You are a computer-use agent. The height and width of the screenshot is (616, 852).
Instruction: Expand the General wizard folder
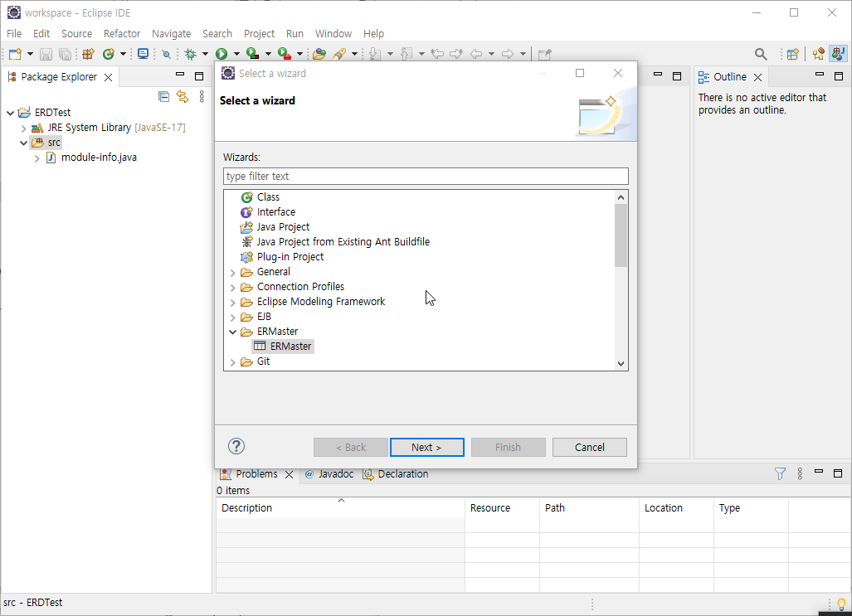[x=232, y=272]
